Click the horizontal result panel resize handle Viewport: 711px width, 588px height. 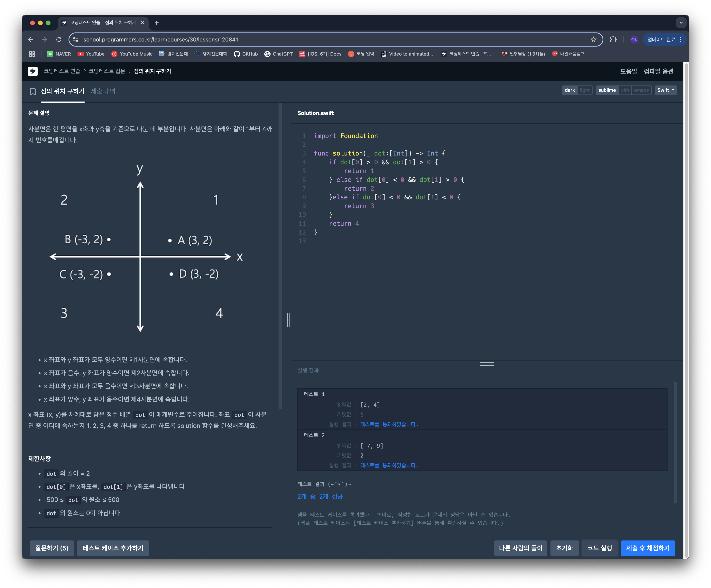[487, 364]
